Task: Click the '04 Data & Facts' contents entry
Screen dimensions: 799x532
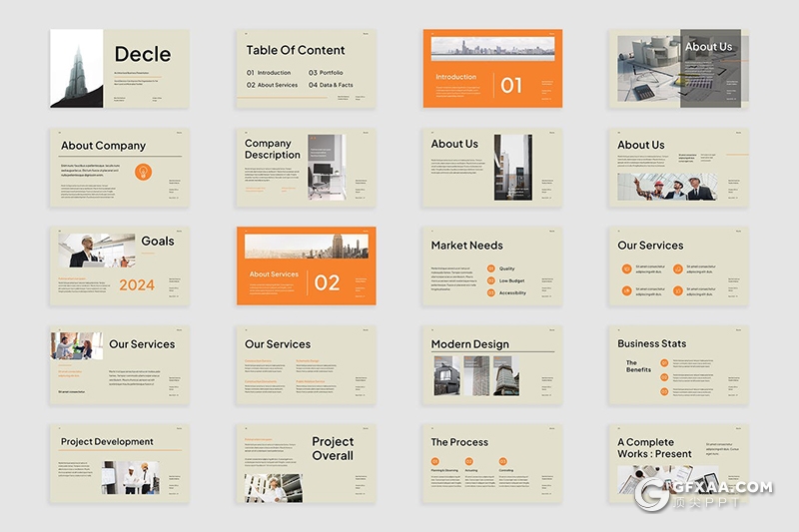Action: (x=331, y=85)
